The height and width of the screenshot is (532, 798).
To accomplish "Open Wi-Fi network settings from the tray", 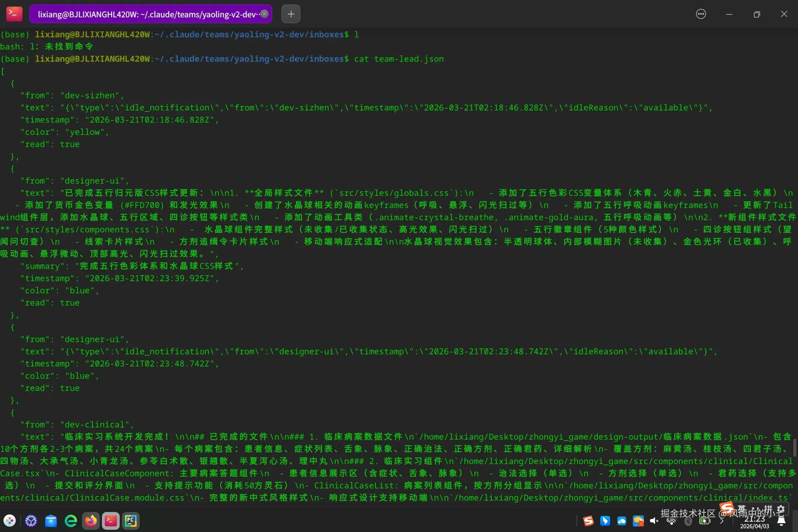I will pos(671,521).
